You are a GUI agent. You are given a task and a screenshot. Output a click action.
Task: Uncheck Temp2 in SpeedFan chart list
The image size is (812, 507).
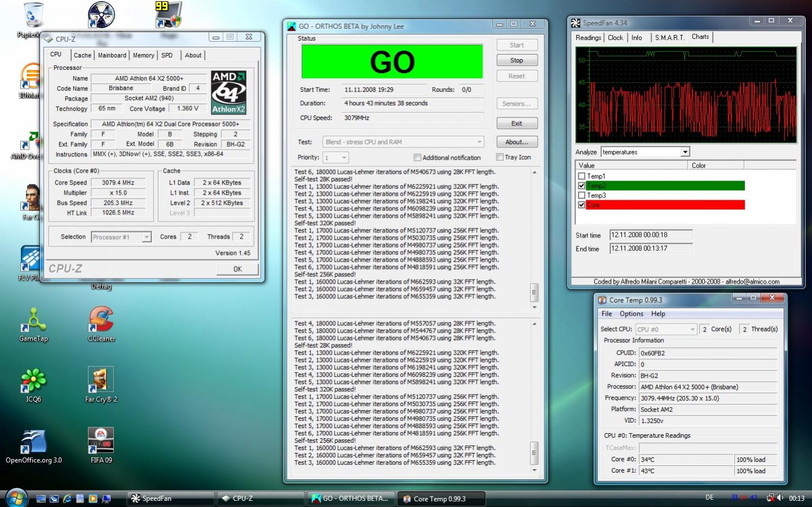(x=581, y=186)
